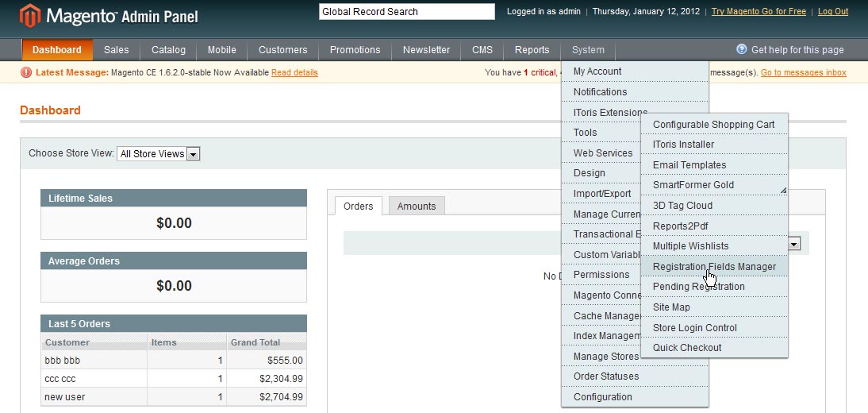Click Go to messages inbox link
The width and height of the screenshot is (868, 413).
[803, 72]
